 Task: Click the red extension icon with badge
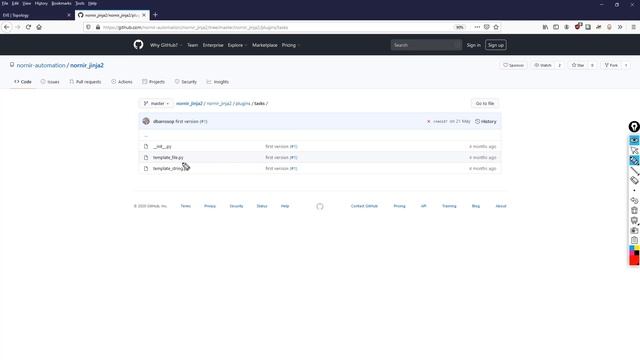578,27
